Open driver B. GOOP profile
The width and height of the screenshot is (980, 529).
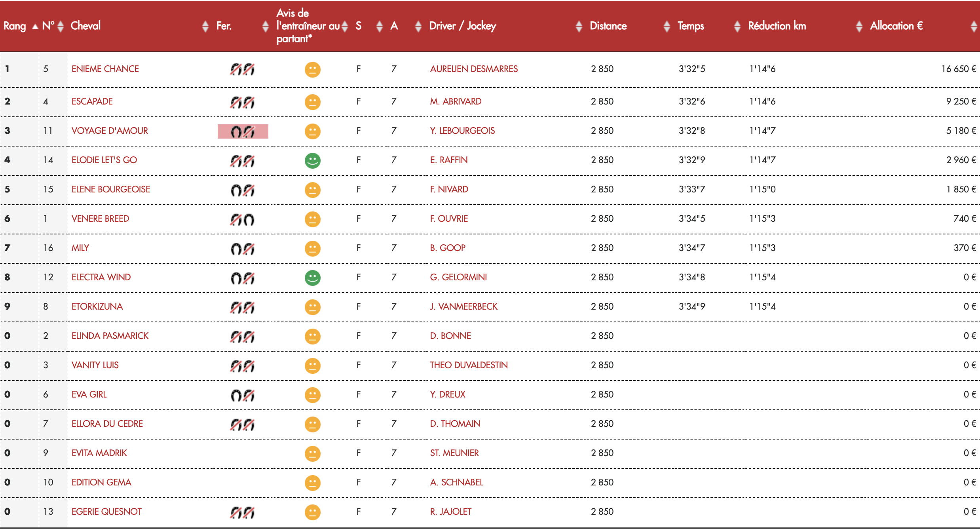(448, 248)
